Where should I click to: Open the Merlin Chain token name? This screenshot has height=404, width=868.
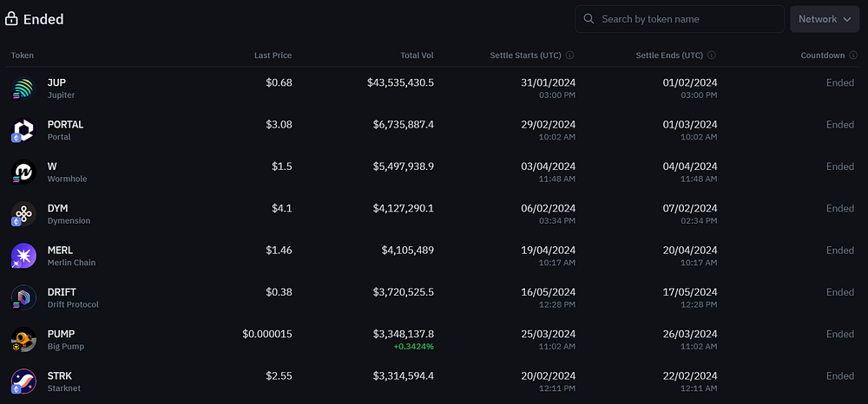pyautogui.click(x=71, y=263)
